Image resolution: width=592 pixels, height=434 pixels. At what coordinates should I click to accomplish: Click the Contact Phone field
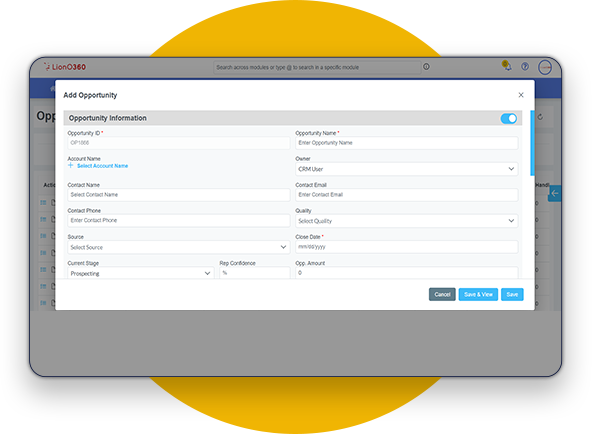179,220
